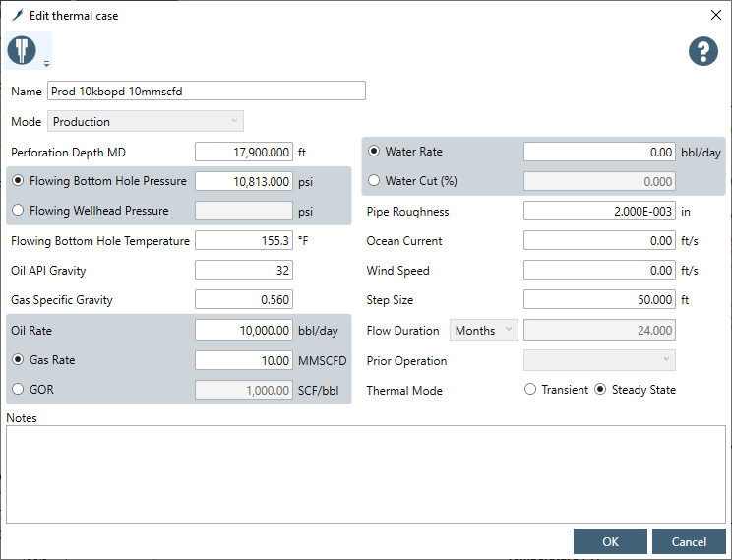Edit Flowing Bottom Hole Pressure value

point(244,181)
